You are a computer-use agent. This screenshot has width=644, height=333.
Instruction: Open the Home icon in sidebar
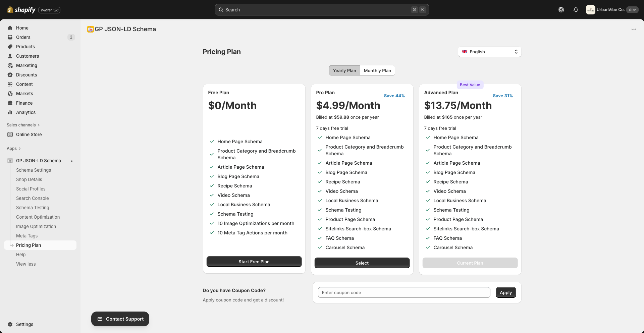10,28
